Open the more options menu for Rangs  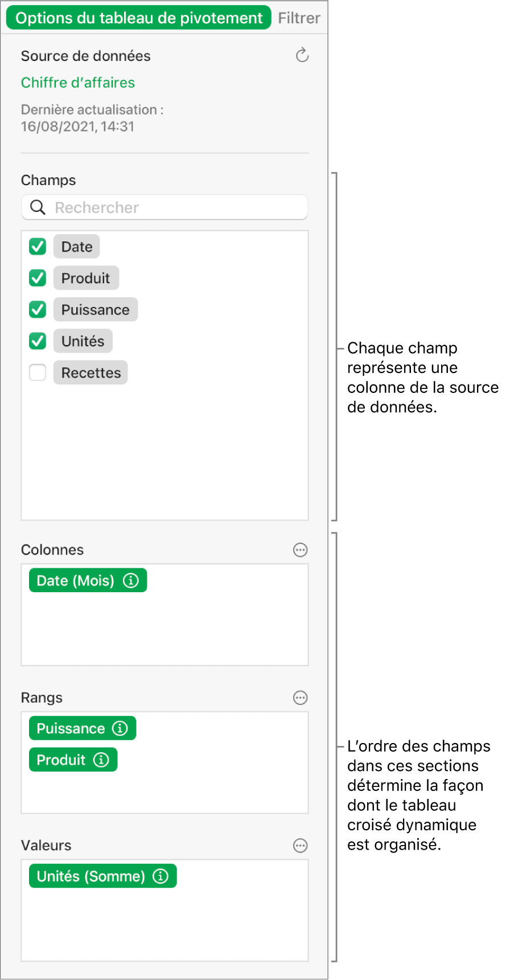(x=300, y=698)
